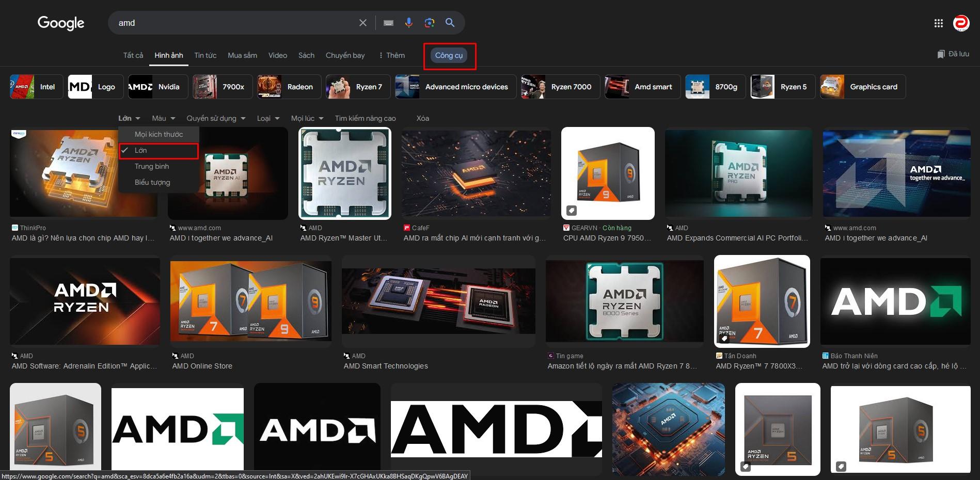
Task: Choose Trung bình size option
Action: pyautogui.click(x=159, y=166)
